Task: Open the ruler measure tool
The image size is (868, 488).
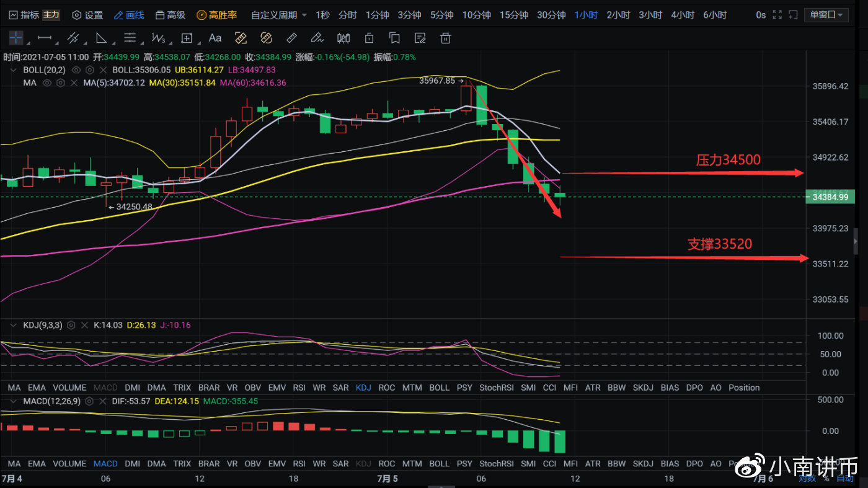Action: [291, 38]
